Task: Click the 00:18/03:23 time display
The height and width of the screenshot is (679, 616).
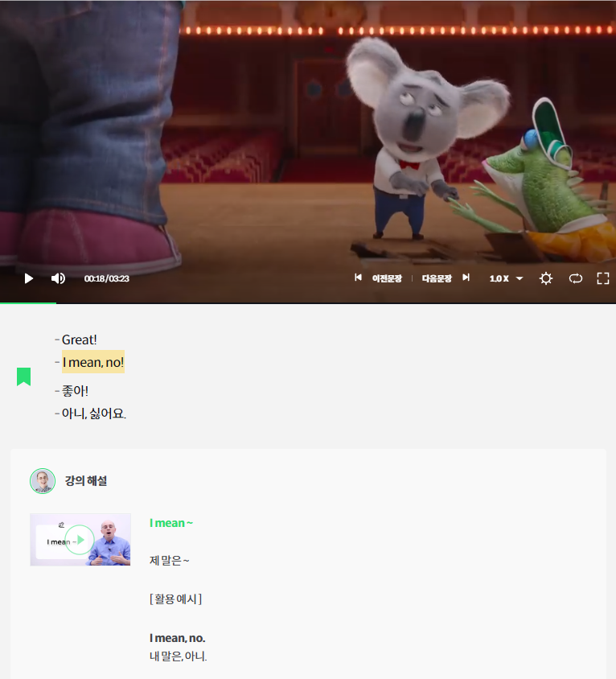Action: 106,278
